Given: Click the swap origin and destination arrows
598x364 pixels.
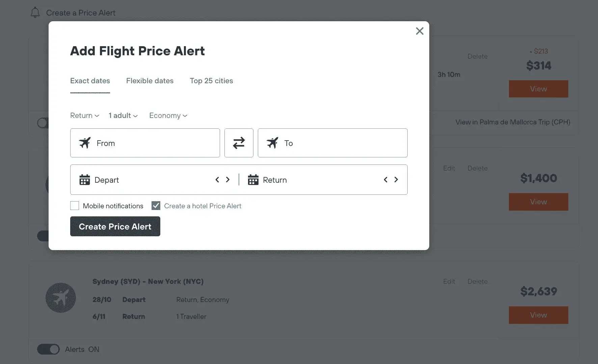Looking at the screenshot, I should pos(239,143).
